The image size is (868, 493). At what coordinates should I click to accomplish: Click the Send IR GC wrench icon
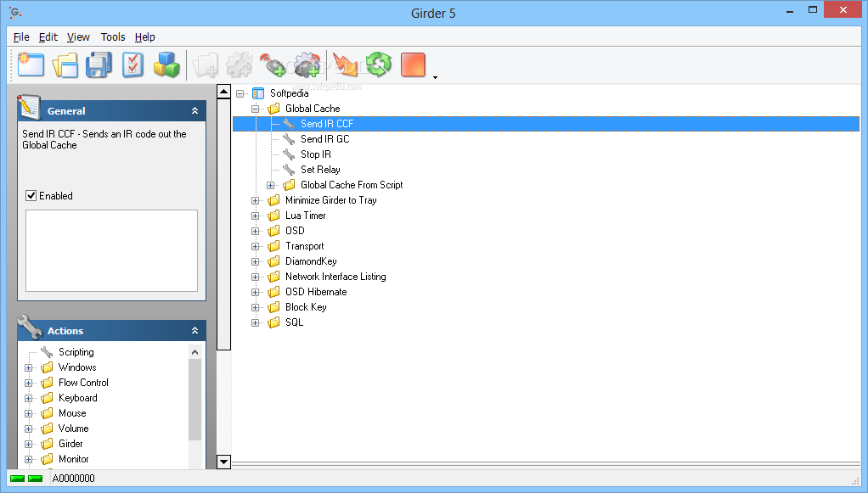[x=289, y=139]
